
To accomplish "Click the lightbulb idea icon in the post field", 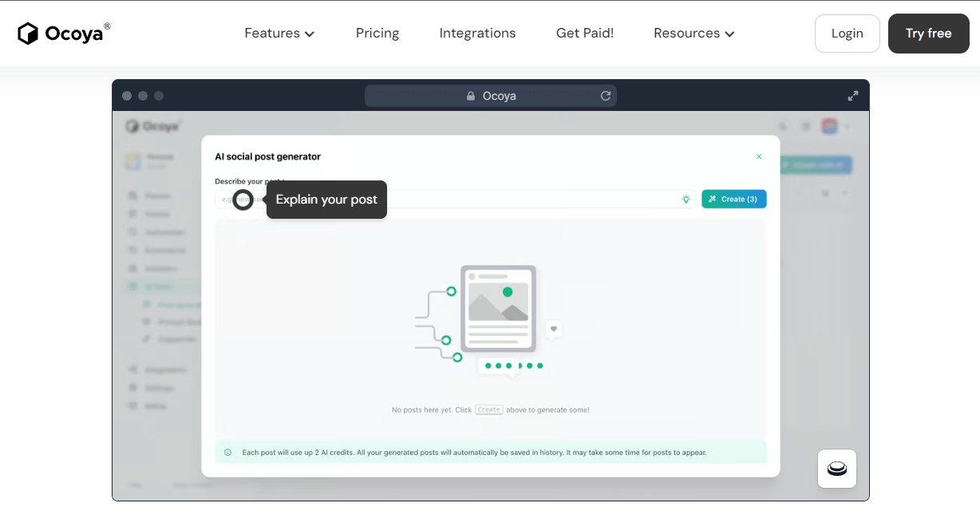I will (686, 199).
